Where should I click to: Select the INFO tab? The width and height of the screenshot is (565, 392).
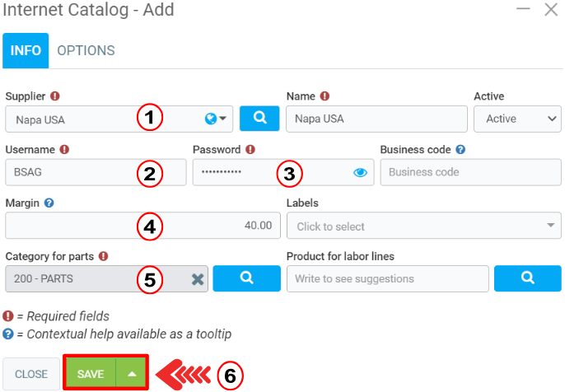26,50
